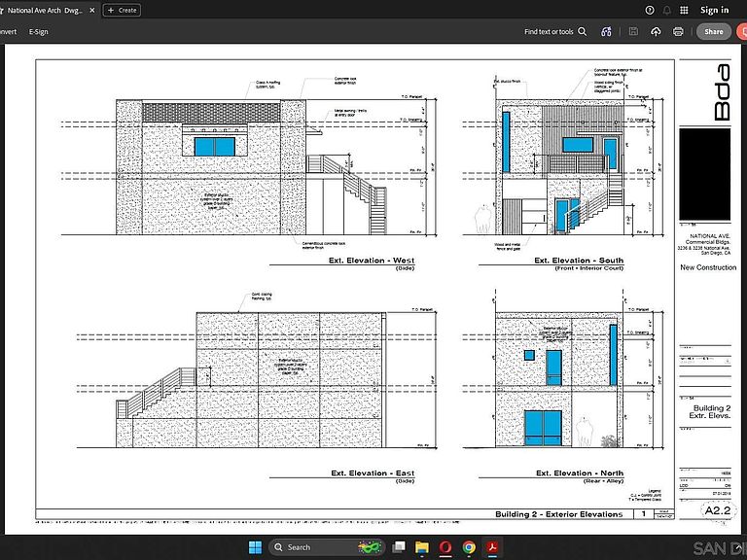Screen dimensions: 747x560
Task: Click the blue window in West elevation
Action: click(214, 147)
